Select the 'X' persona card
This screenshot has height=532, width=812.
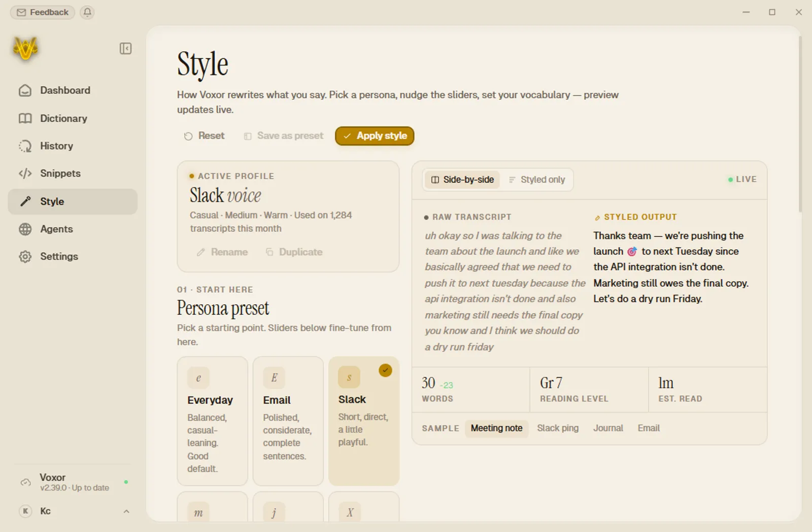(x=364, y=507)
